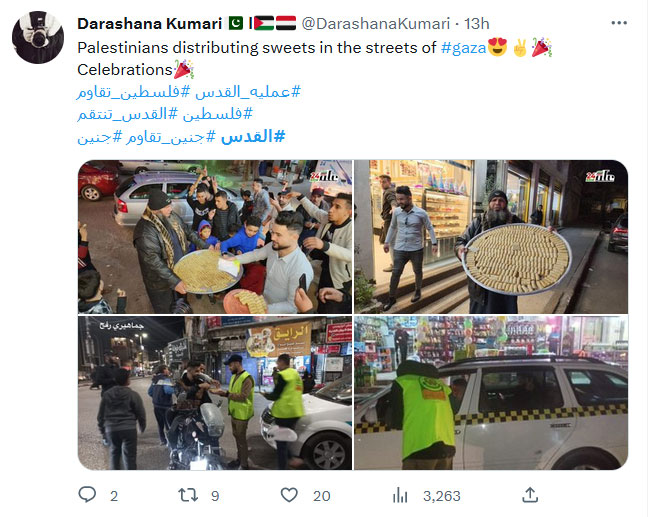
Task: Open the #gaza hashtag link
Action: 464,48
